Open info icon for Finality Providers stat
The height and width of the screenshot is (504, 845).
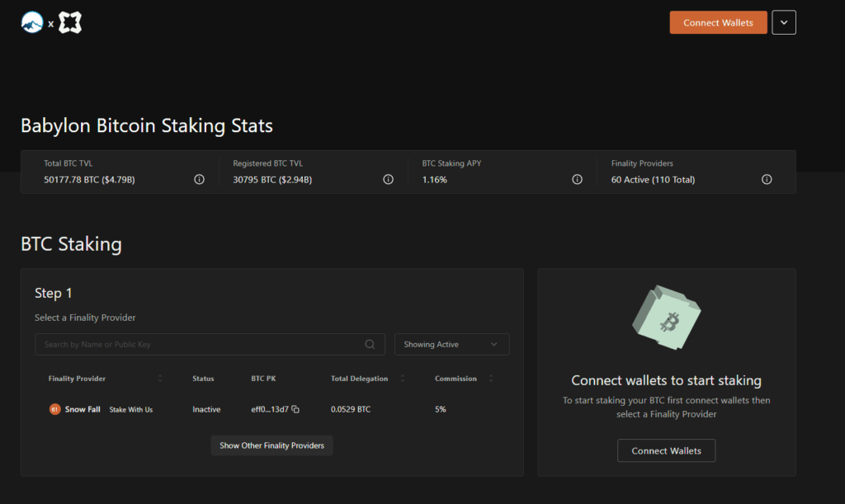[767, 179]
